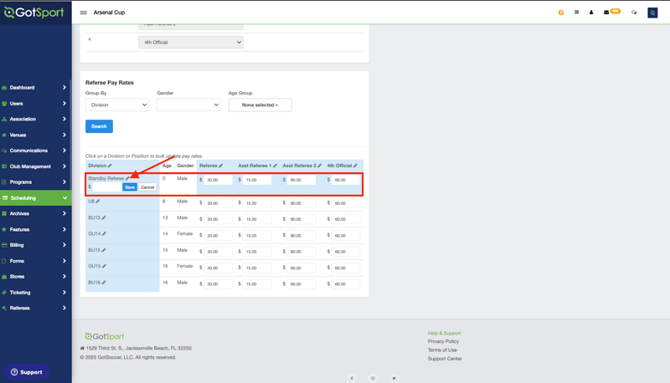Click the Facebook icon in footer
The image size is (670, 383).
pyautogui.click(x=352, y=378)
